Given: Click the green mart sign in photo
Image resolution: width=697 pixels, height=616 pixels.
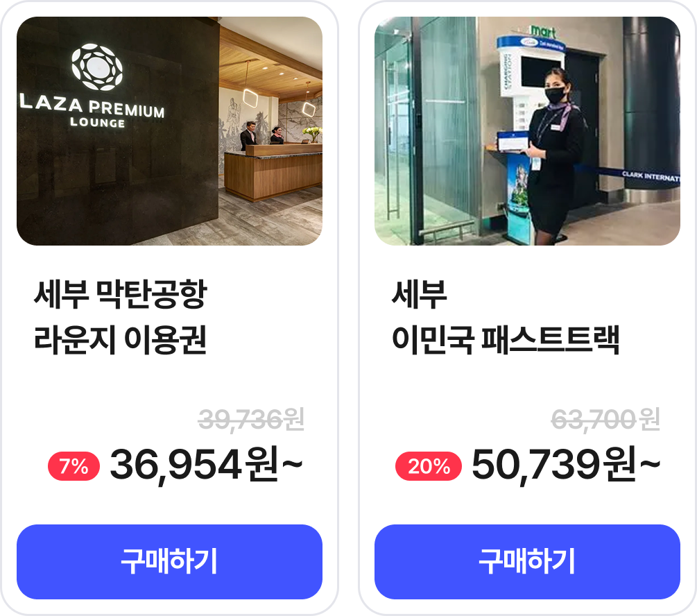Looking at the screenshot, I should pos(543,31).
